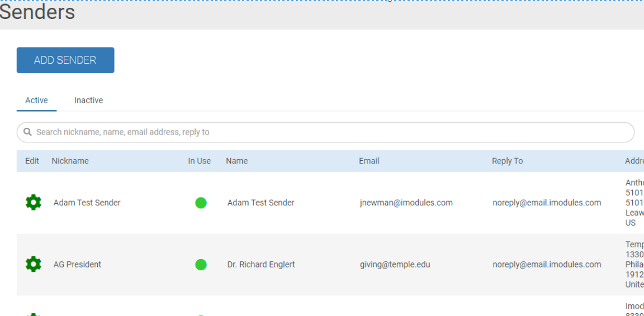Click green In Use dot for AG President
Image resolution: width=644 pixels, height=316 pixels.
coord(201,265)
